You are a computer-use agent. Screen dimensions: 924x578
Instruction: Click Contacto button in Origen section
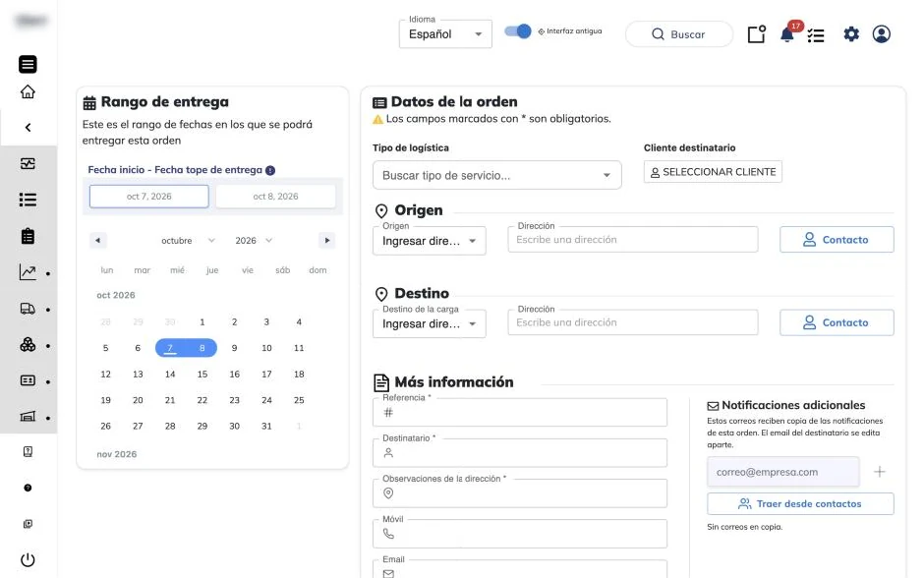[837, 240]
